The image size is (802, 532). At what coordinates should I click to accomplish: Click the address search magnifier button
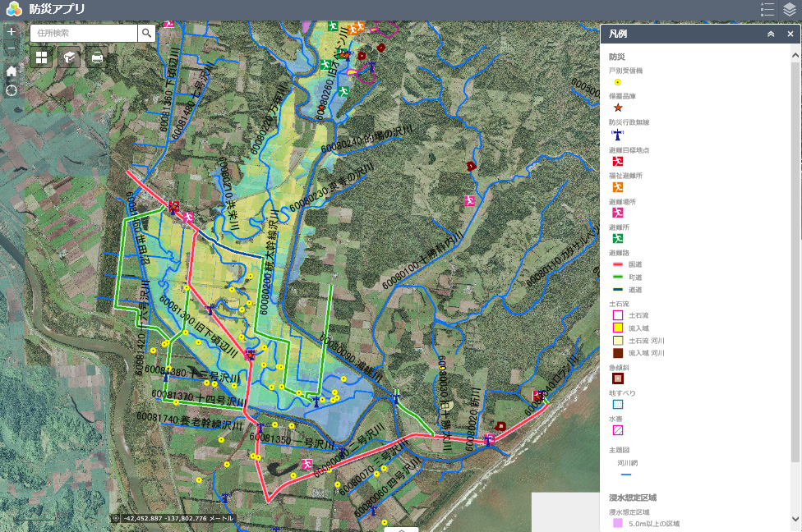(146, 33)
